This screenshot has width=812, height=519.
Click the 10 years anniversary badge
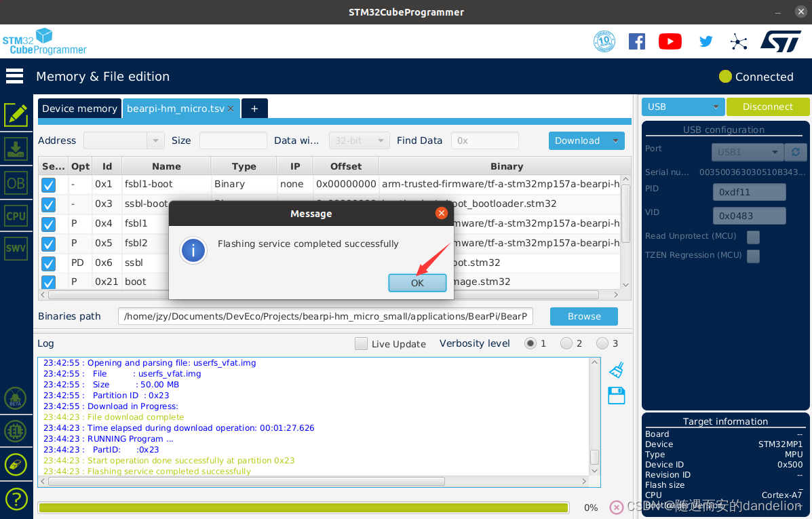coord(604,41)
